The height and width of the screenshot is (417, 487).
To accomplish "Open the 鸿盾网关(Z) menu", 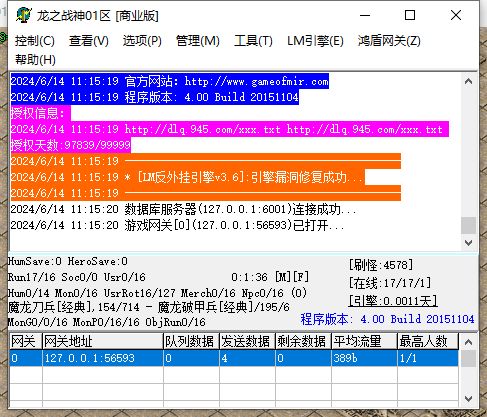I will 389,41.
